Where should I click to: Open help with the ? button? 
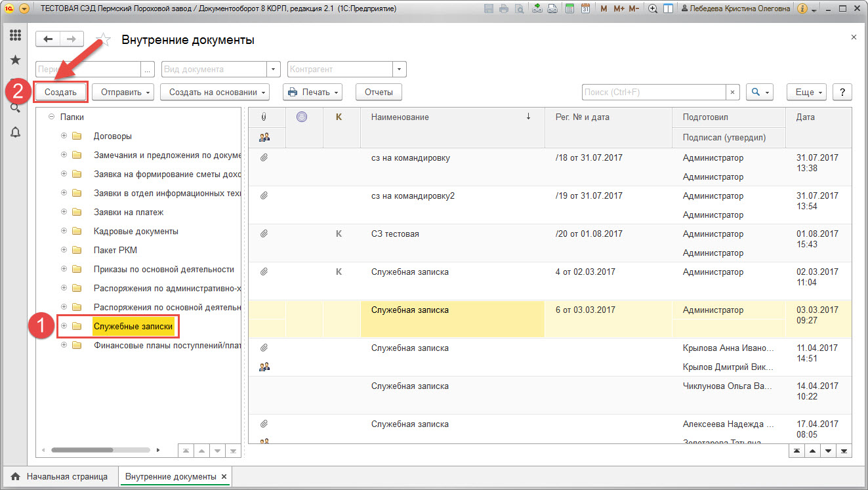pyautogui.click(x=842, y=92)
